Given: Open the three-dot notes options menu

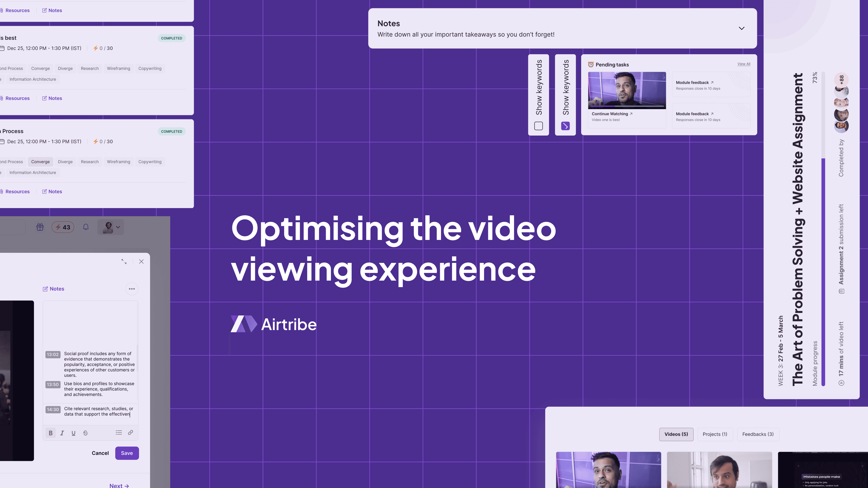Looking at the screenshot, I should [x=132, y=289].
